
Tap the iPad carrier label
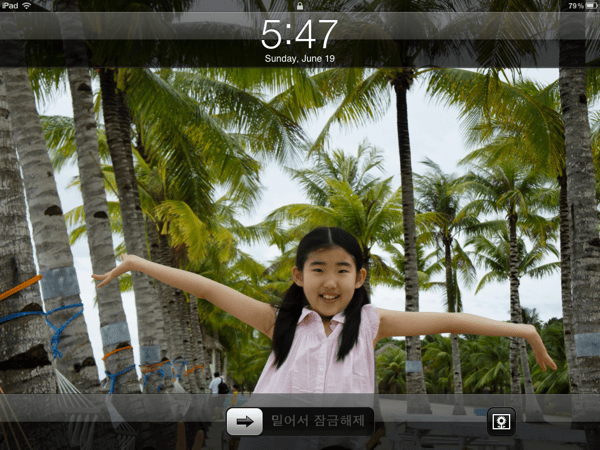point(10,6)
